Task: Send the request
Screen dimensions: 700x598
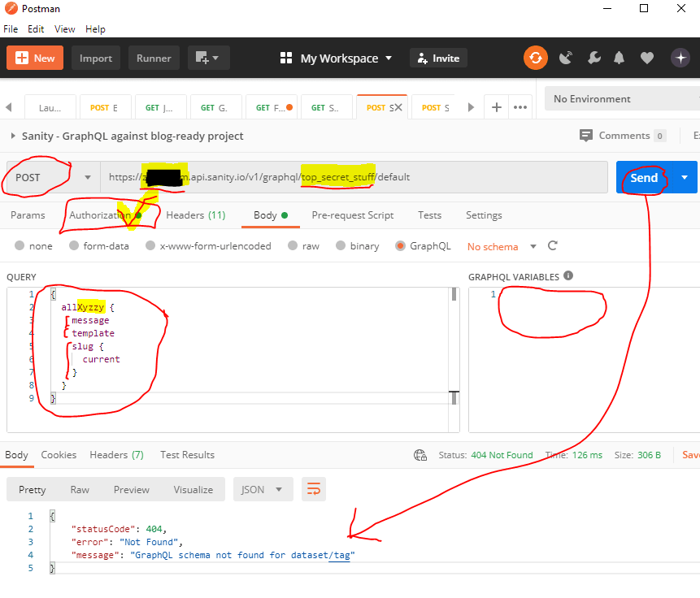Action: coord(644,177)
